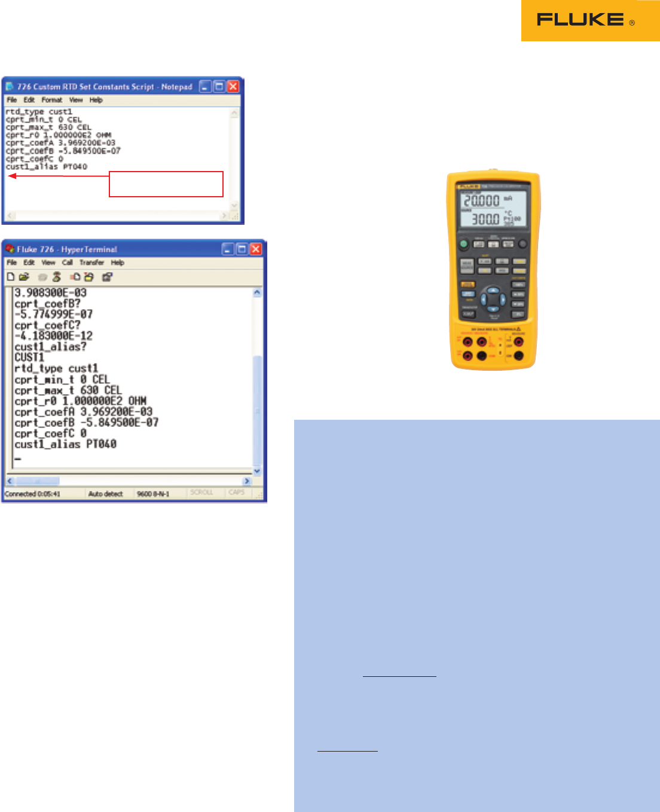Click the Properties icon in HyperTerminal toolbar
The image size is (660, 812).
point(108,277)
